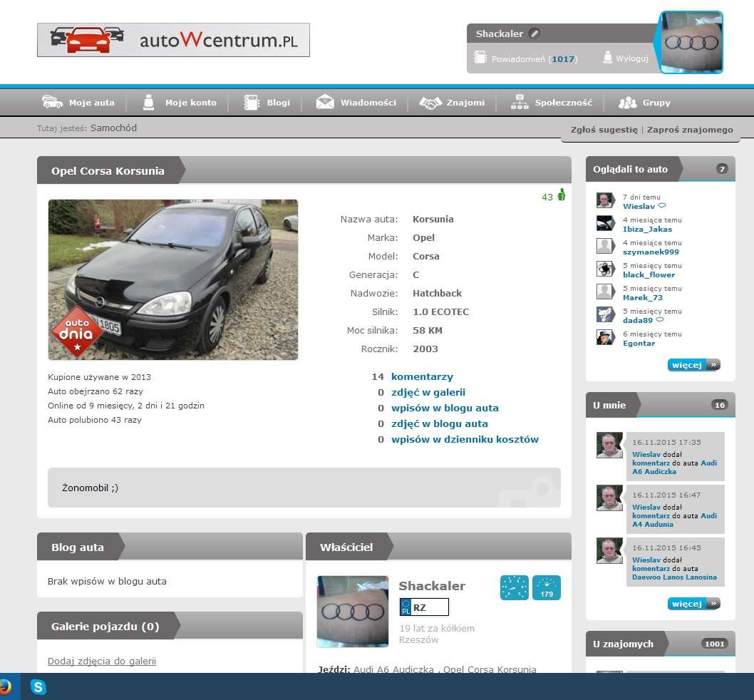
Task: Open wpisów w dzienniku kosztów link
Action: tap(465, 439)
